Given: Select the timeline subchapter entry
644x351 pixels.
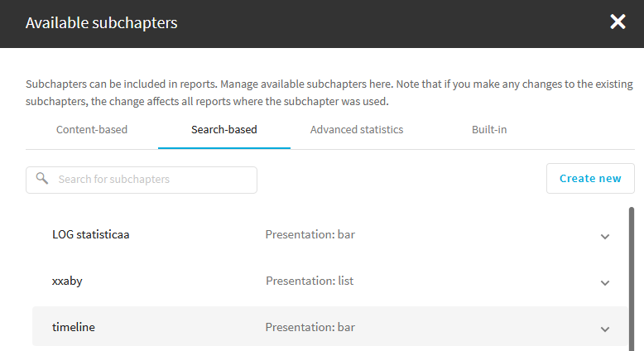Looking at the screenshot, I should click(73, 327).
